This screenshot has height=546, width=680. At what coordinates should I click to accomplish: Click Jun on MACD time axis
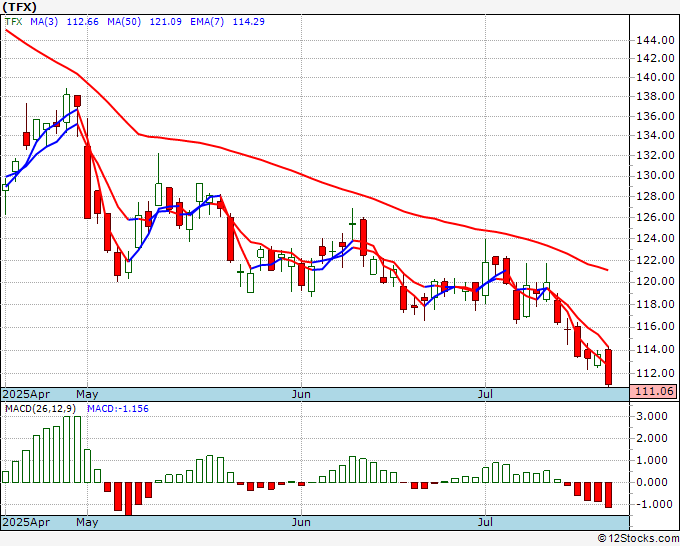[x=301, y=522]
